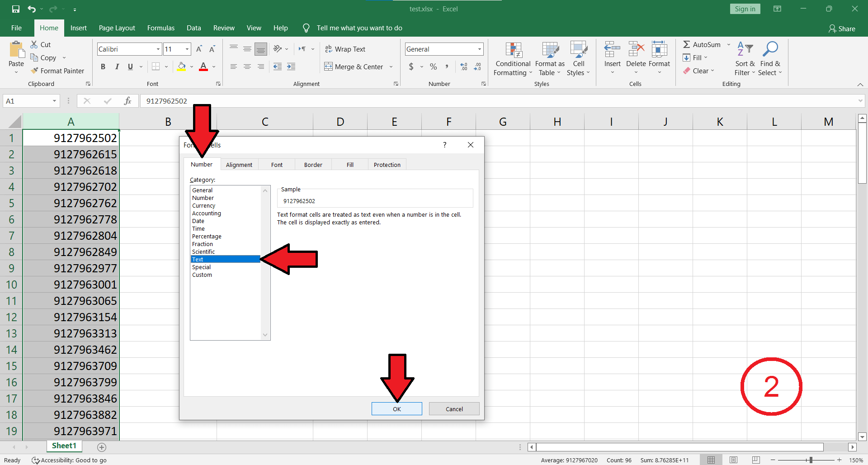Click the Conditional Formatting icon
868x465 pixels.
pyautogui.click(x=513, y=50)
